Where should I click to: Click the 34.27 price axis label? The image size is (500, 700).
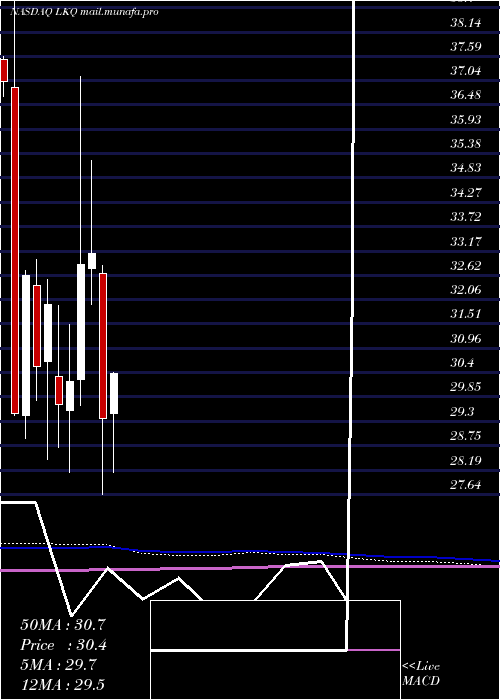(466, 193)
